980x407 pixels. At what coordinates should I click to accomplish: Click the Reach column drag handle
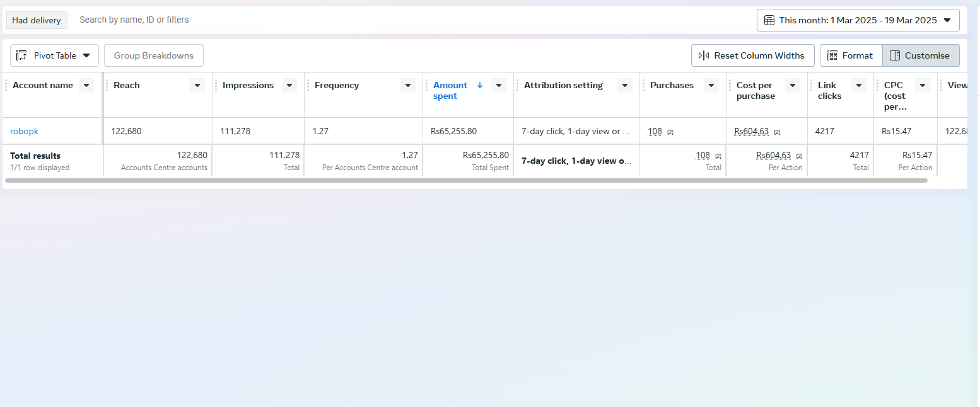107,85
